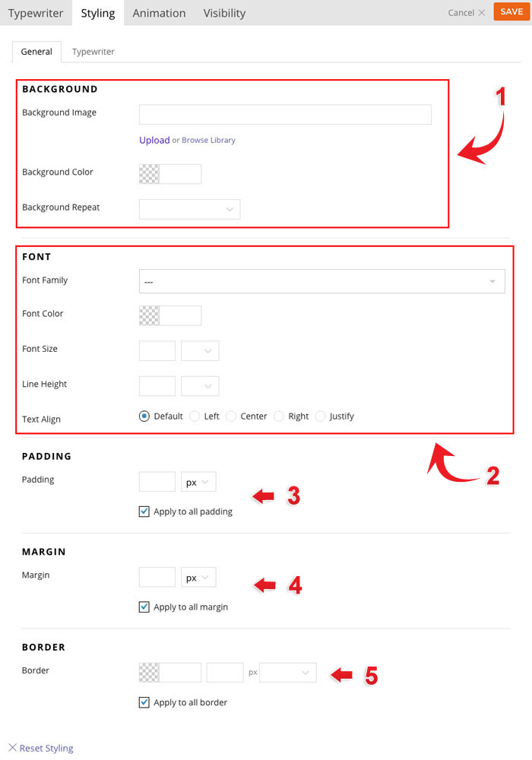Click the Browse Library link
The image size is (532, 760).
pyautogui.click(x=208, y=141)
